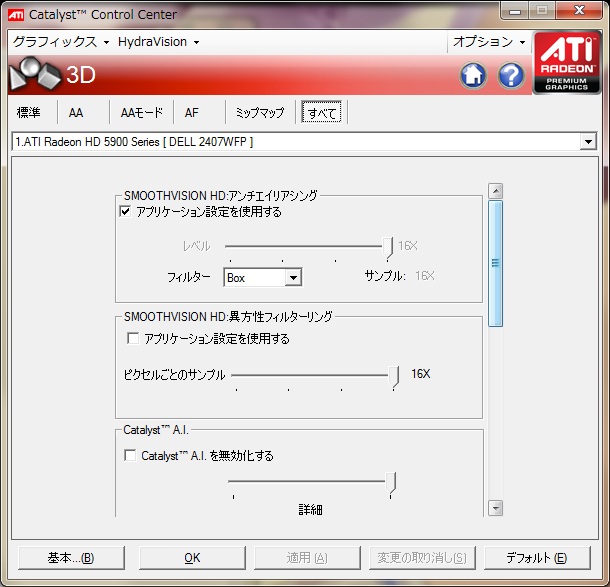610x587 pixels.
Task: Click the 3D shapes icon in the header
Action: click(x=35, y=74)
